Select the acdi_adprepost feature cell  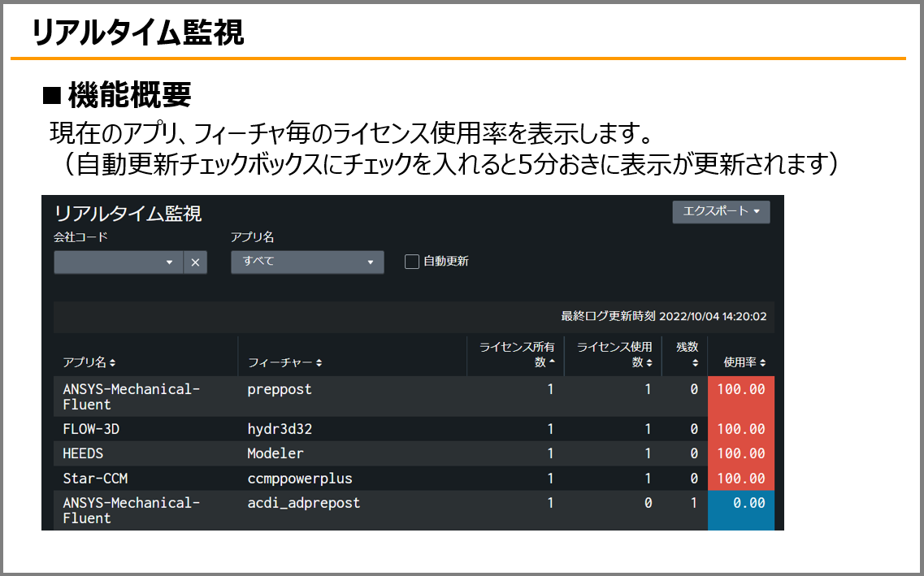(352, 510)
